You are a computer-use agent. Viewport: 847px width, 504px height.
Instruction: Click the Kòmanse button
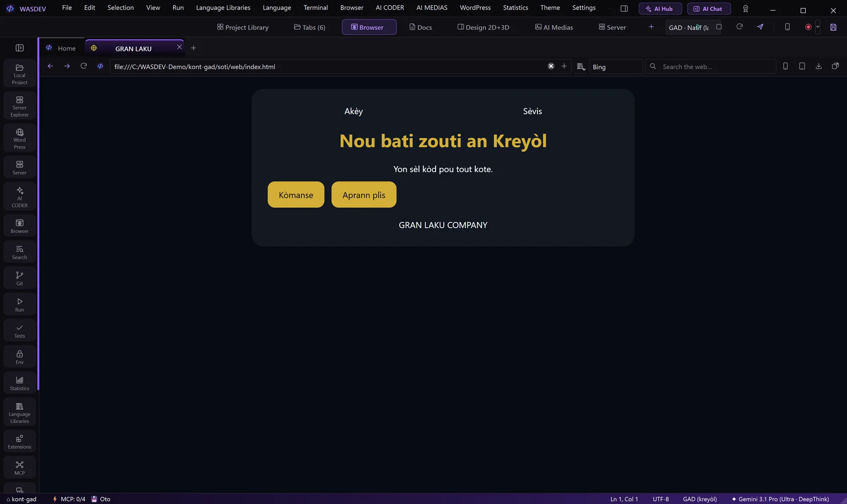296,195
